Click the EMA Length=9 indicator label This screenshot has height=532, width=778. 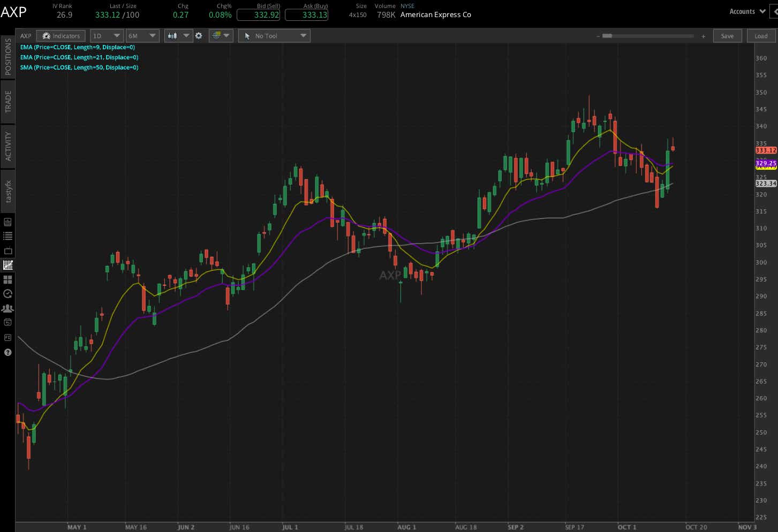pos(77,47)
